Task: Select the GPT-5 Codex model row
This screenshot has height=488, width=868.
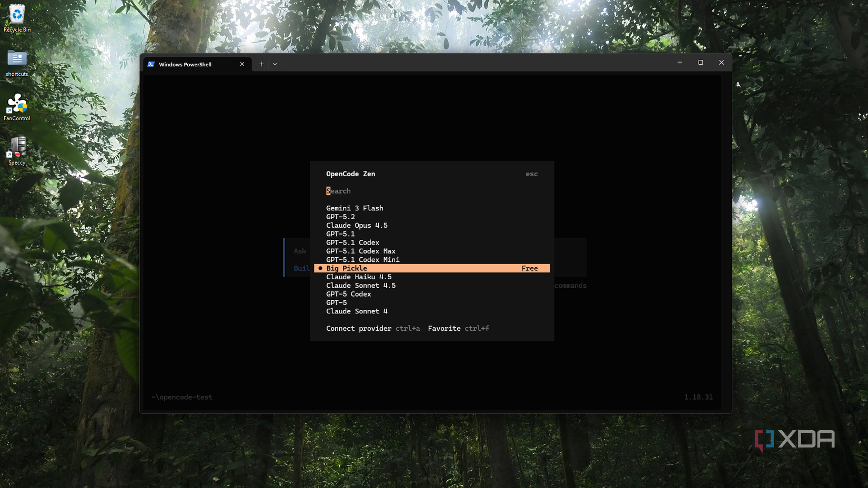Action: tap(432, 294)
